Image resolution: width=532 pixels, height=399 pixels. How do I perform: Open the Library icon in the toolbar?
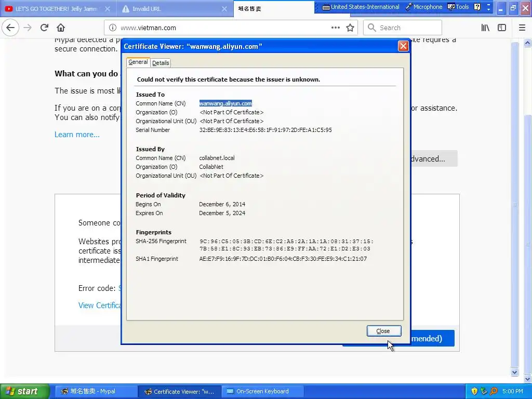485,28
